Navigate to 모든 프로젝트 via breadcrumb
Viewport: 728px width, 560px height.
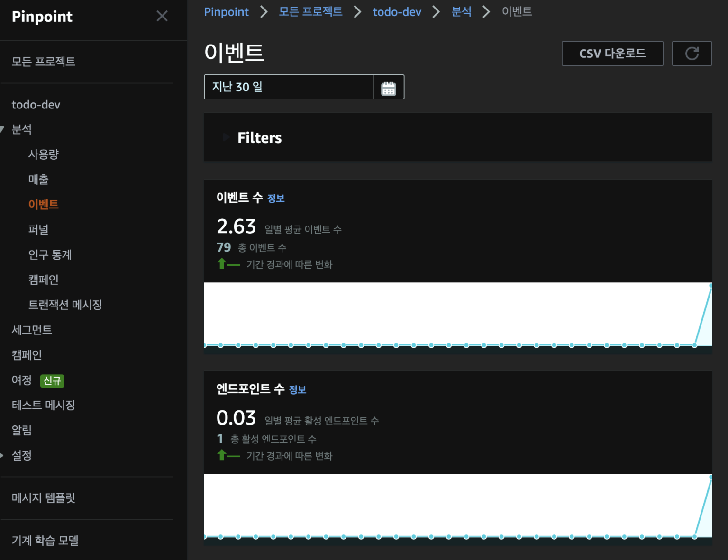310,12
